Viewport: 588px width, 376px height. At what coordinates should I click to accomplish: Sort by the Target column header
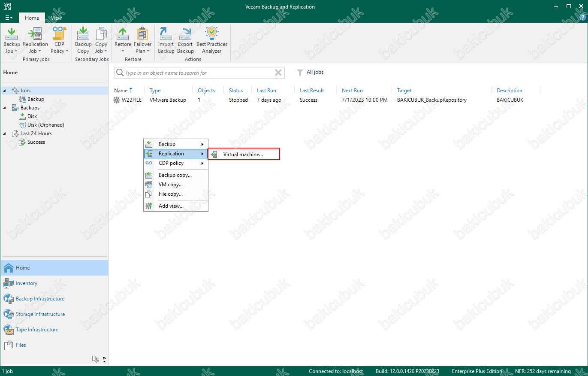[404, 91]
